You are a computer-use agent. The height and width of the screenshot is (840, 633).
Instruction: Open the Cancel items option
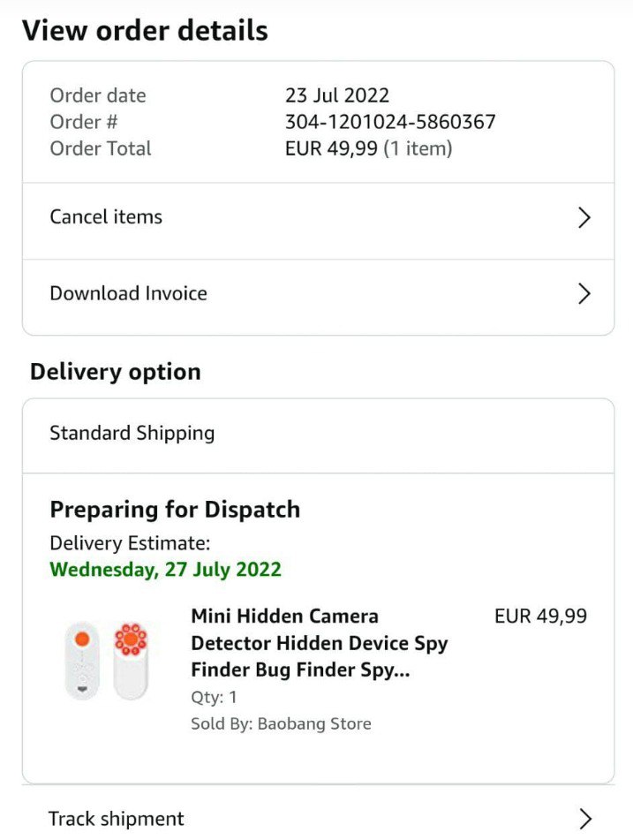tap(106, 217)
